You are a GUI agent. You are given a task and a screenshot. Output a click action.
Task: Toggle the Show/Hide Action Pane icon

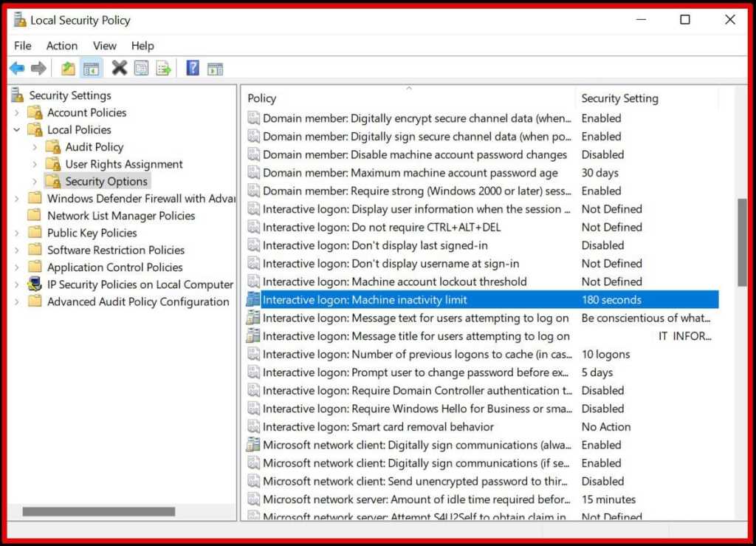[215, 69]
